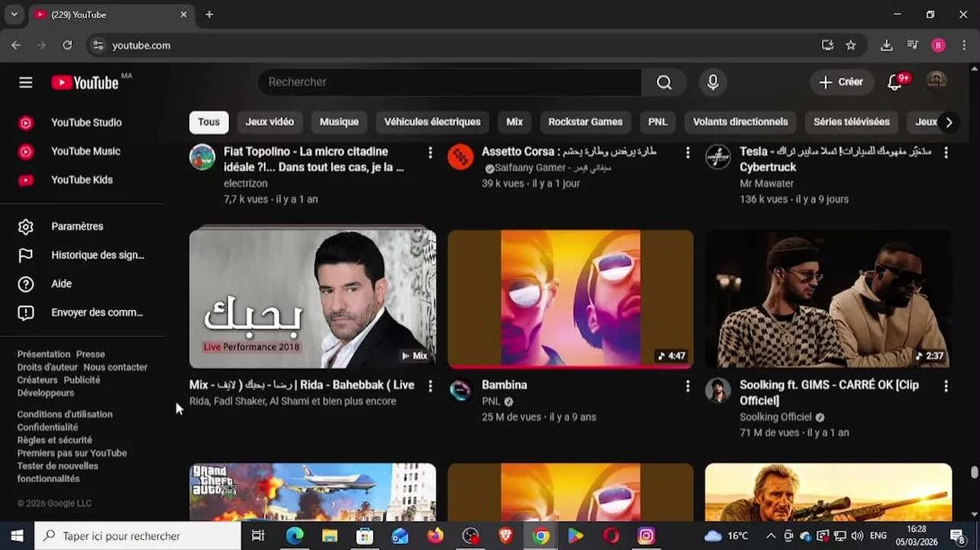Open the Presse footer link

(x=90, y=354)
